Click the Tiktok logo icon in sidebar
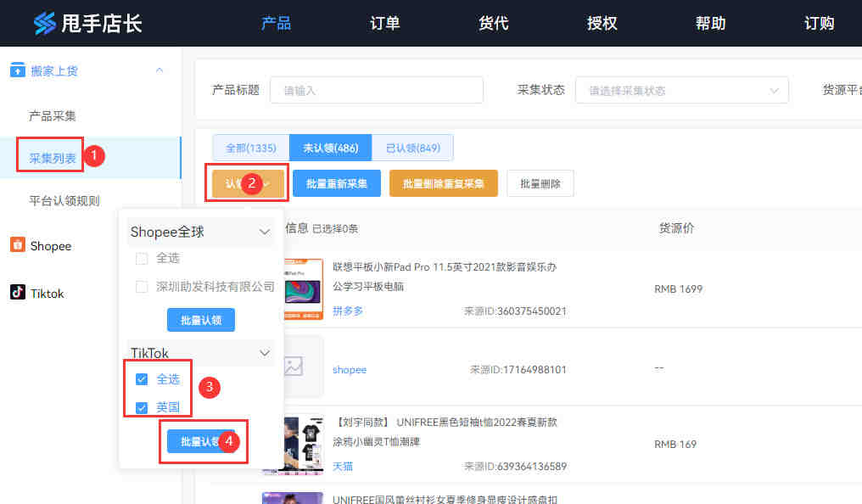Screen dimensions: 862x504 click(x=18, y=292)
